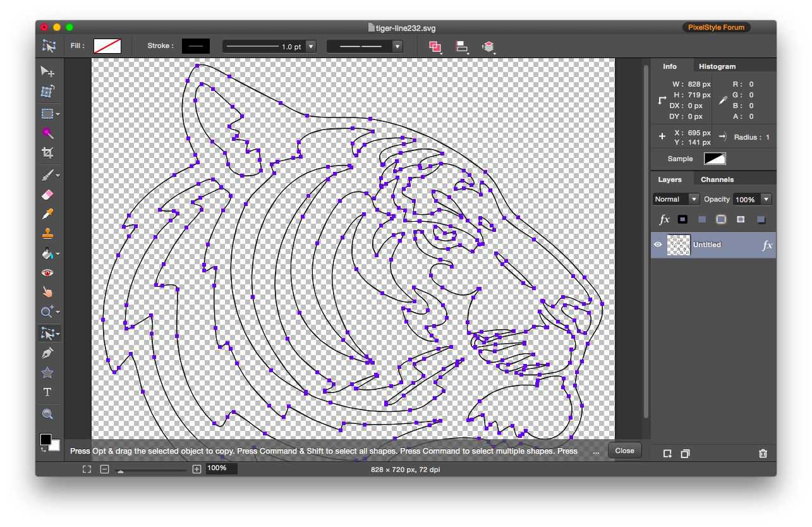Switch to the Channels tab
The width and height of the screenshot is (812, 527).
tap(717, 179)
